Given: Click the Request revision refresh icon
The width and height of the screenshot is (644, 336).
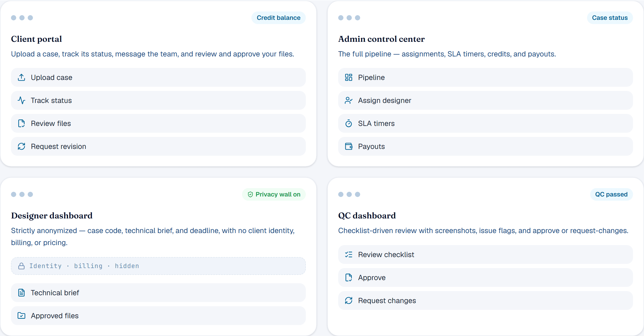Looking at the screenshot, I should coord(21,146).
